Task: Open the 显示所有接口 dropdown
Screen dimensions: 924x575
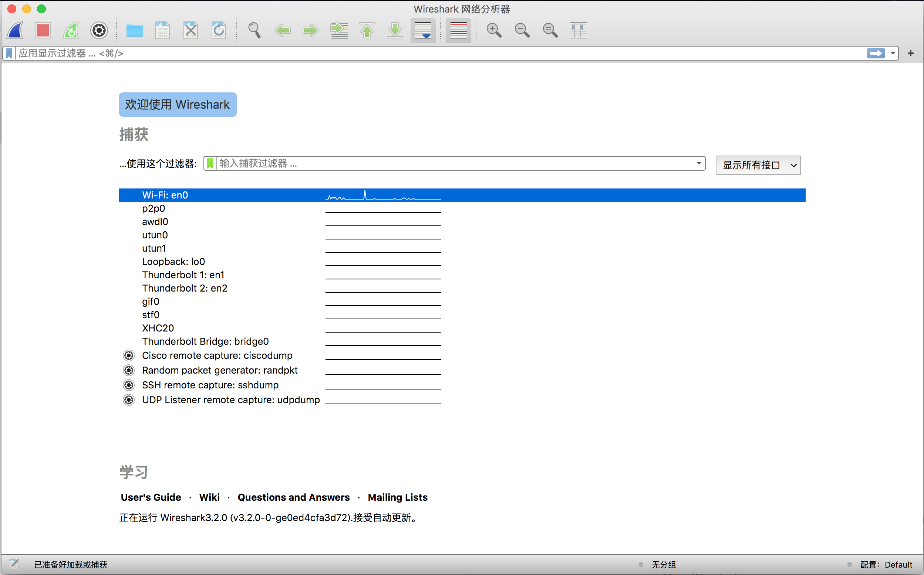Action: click(x=758, y=165)
